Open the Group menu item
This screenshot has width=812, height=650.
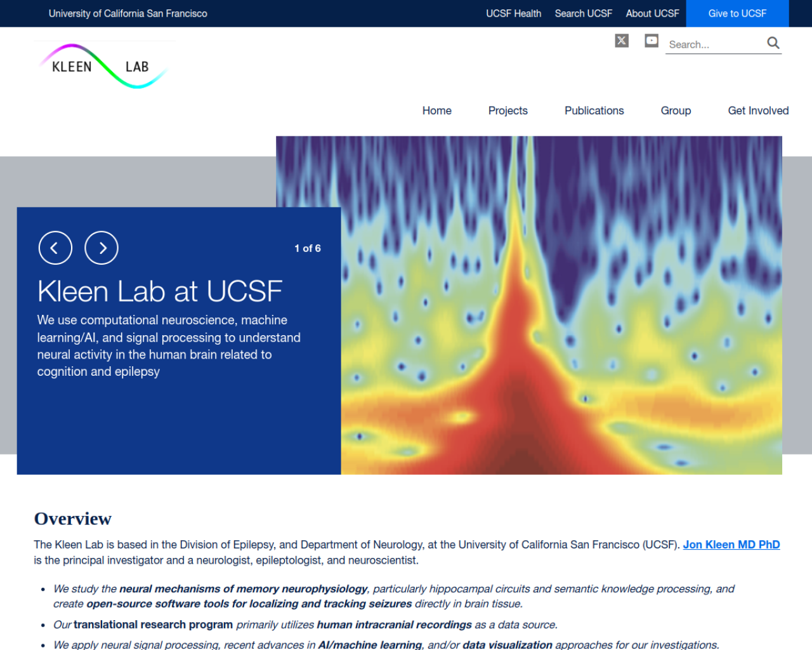[676, 110]
